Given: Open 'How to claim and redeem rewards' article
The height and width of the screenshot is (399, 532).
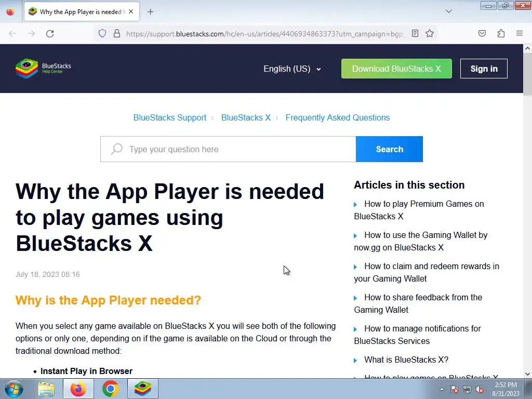Looking at the screenshot, I should click(x=427, y=272).
